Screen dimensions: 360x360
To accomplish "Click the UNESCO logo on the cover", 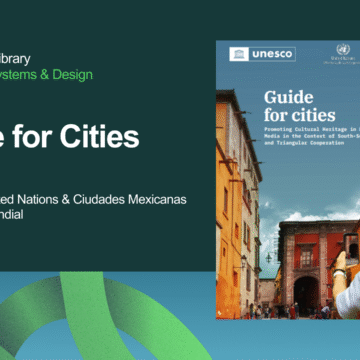I will pos(262,54).
